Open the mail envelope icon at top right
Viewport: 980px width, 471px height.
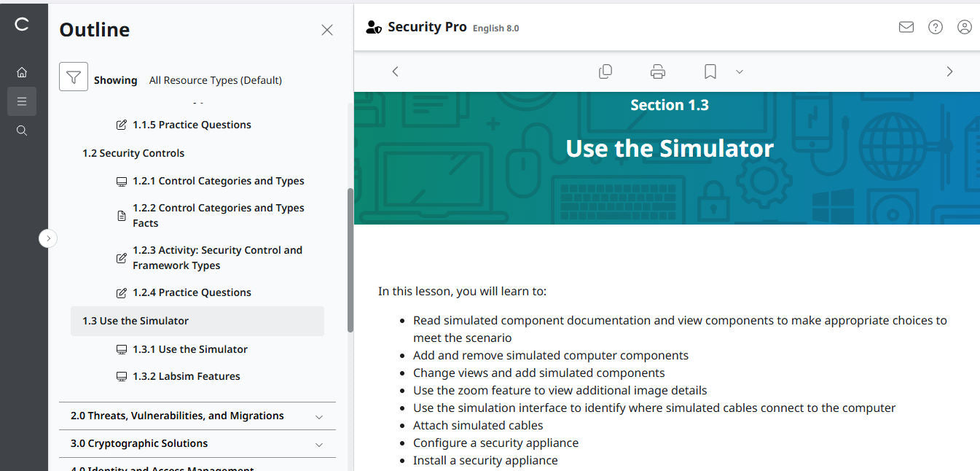coord(906,26)
